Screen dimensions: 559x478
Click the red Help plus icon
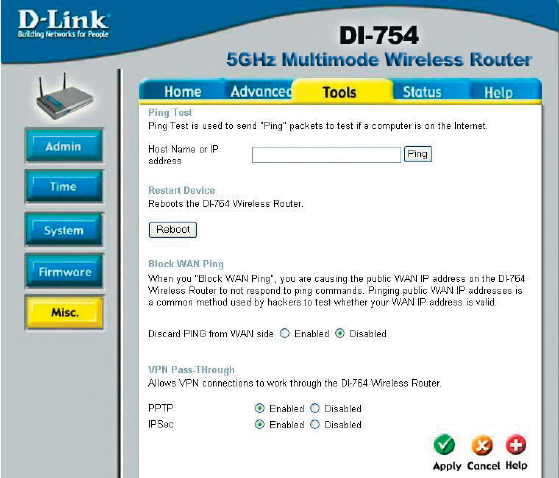(516, 444)
